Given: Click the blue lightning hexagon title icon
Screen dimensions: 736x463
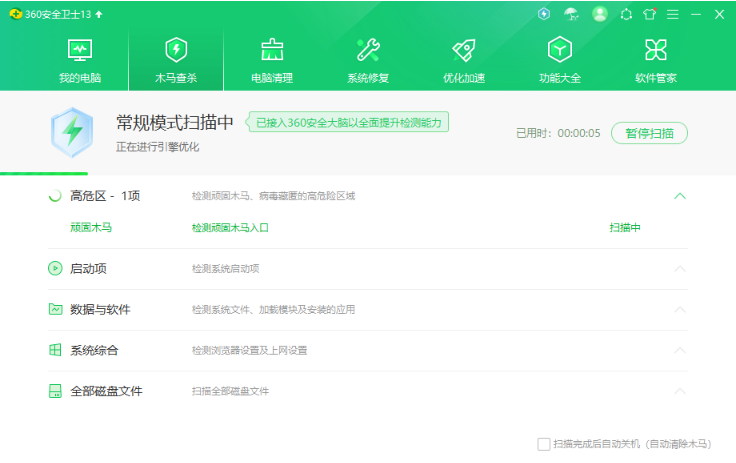Looking at the screenshot, I should click(x=544, y=14).
